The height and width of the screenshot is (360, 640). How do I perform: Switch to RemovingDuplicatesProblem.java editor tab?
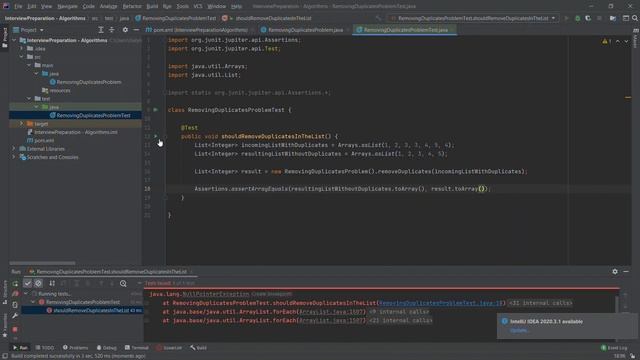click(x=305, y=30)
